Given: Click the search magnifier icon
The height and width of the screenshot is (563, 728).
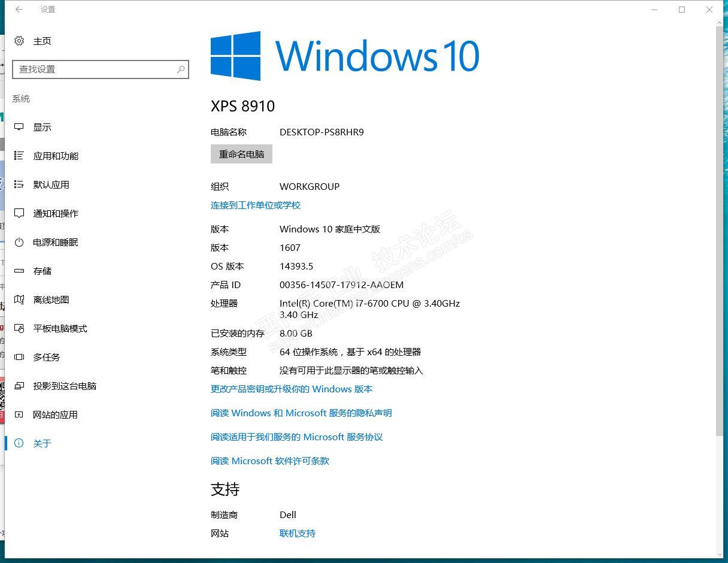Looking at the screenshot, I should (180, 69).
